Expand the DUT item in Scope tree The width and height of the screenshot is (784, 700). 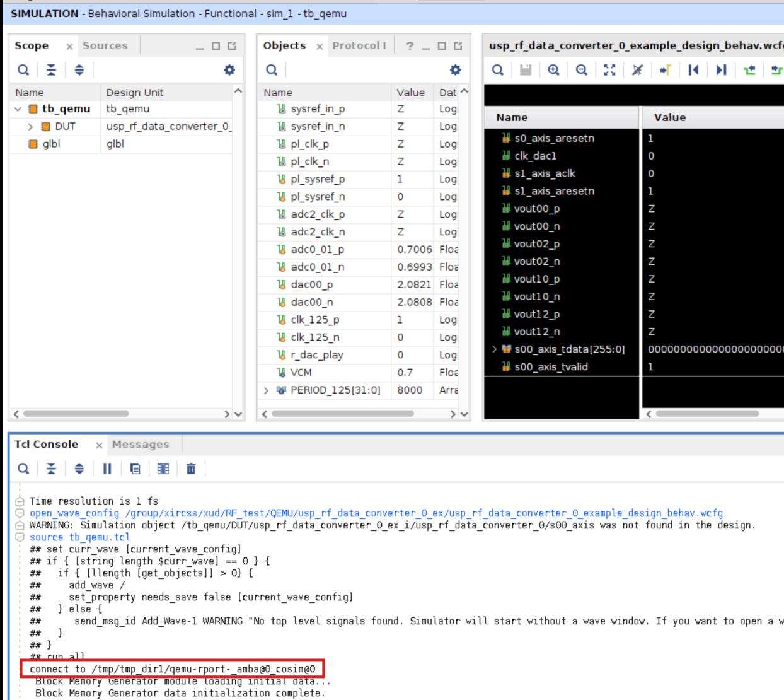[29, 125]
